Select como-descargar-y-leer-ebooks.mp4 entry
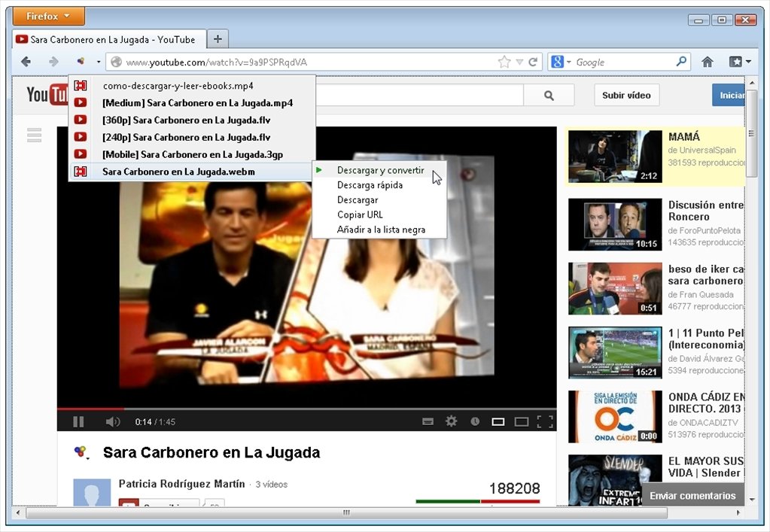 191,85
